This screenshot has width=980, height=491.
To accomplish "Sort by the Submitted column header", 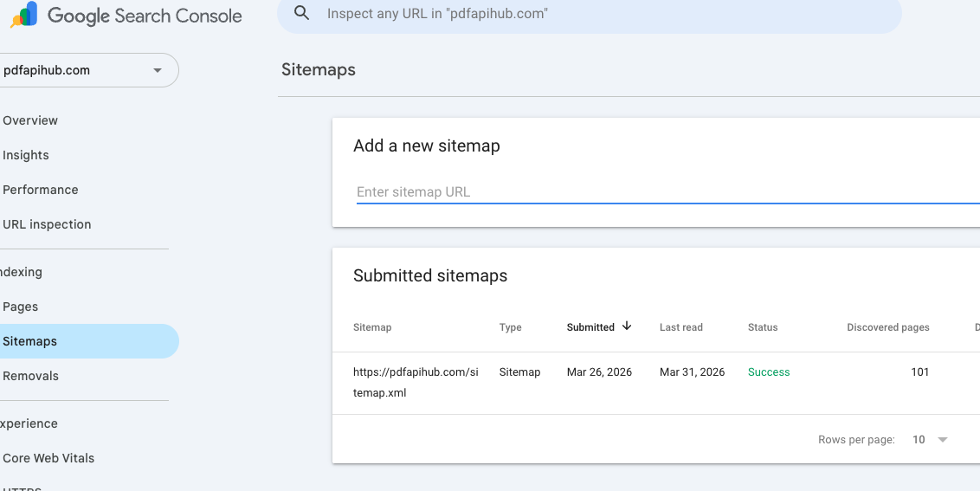I will pyautogui.click(x=590, y=327).
